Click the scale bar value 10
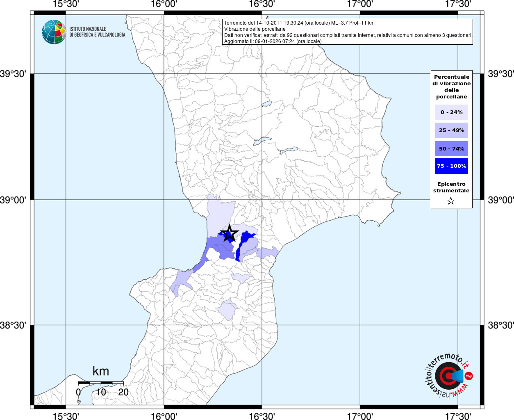Viewport: 514px width, 420px height. tap(101, 392)
